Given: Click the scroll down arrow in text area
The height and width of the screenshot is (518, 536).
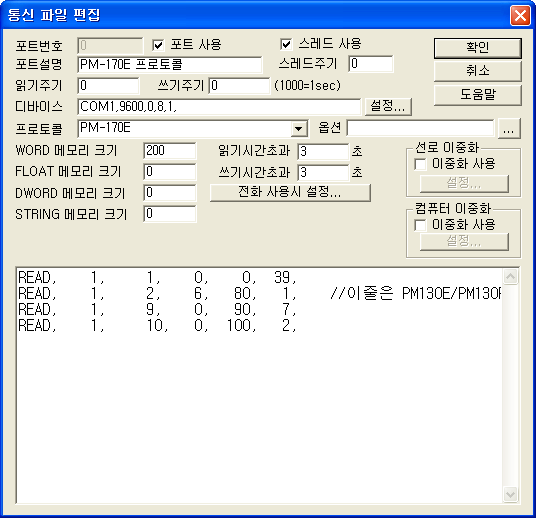Looking at the screenshot, I should click(x=510, y=494).
